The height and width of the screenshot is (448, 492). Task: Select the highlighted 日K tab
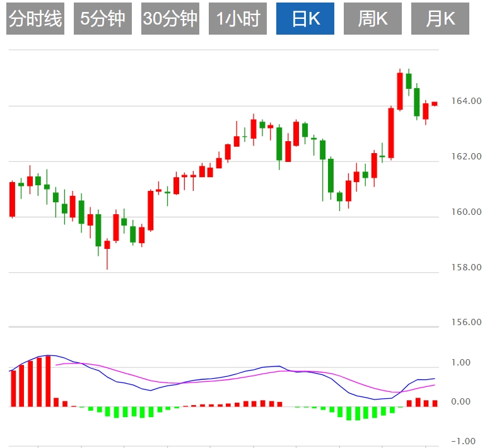305,19
